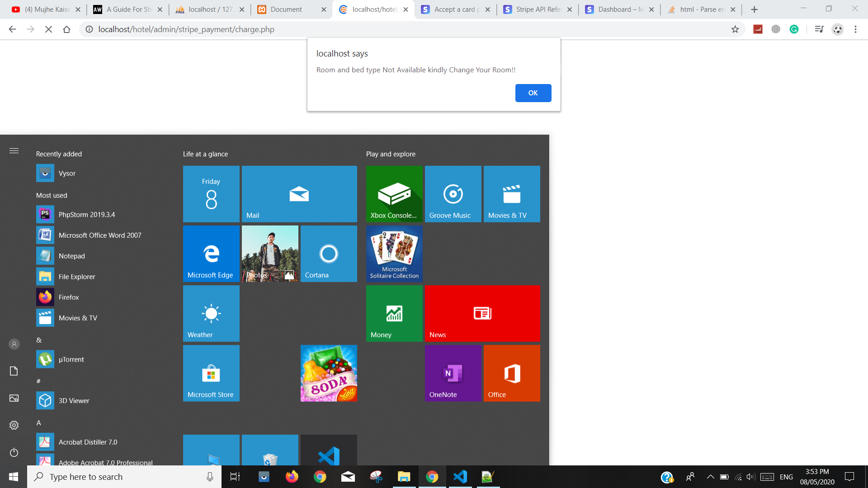Launch the OneNote tile

coord(453,373)
